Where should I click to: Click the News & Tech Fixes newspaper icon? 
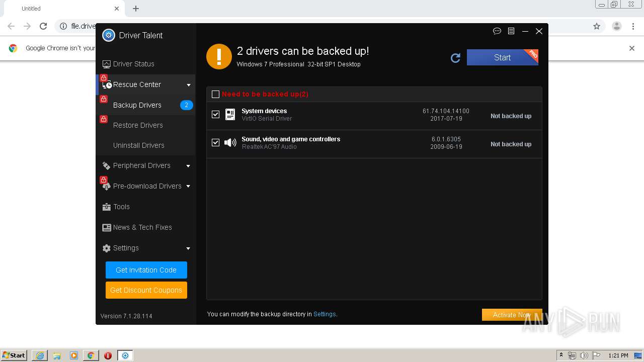(x=106, y=228)
